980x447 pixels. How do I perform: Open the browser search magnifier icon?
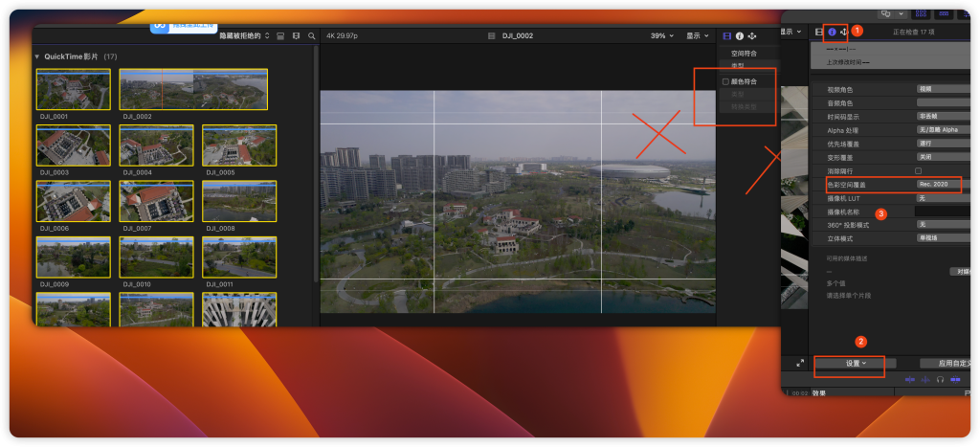tap(311, 36)
